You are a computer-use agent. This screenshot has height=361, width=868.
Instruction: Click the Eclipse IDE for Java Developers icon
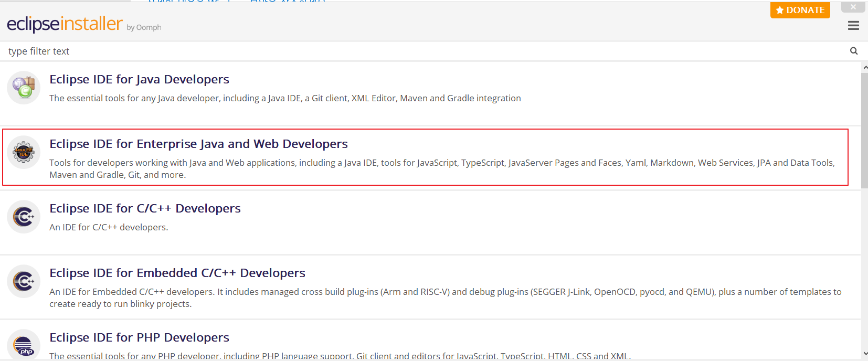point(24,88)
